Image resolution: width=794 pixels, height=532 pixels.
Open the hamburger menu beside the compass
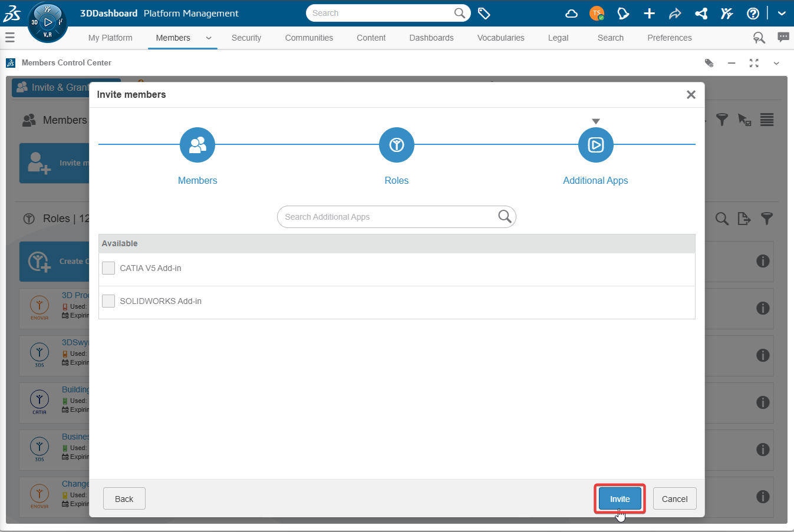click(9, 37)
